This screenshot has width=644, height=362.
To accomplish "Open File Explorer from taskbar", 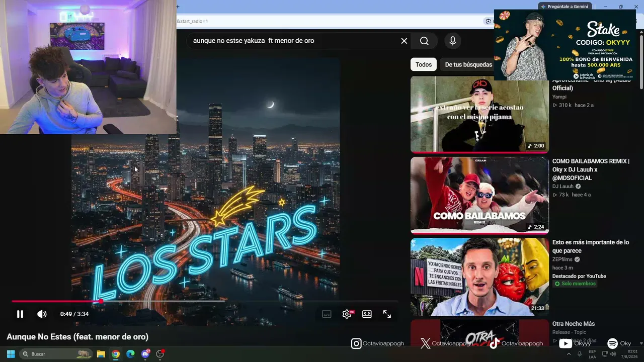I will coord(101,354).
